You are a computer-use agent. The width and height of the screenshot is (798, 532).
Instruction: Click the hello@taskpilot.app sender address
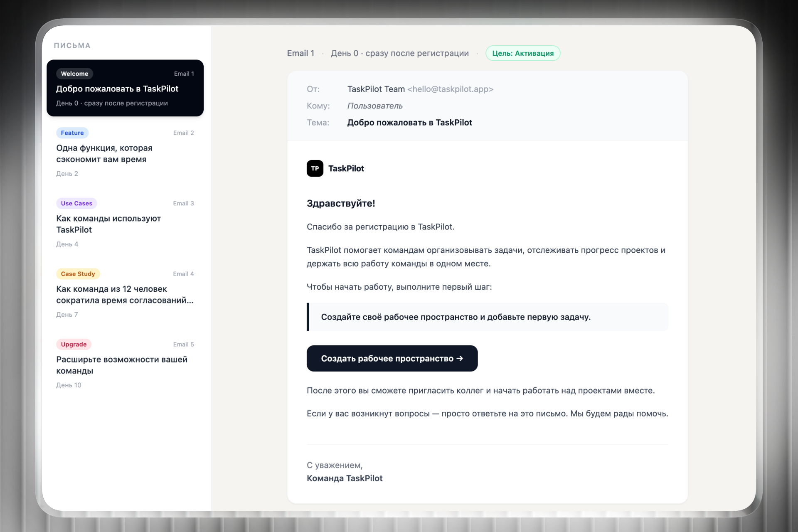click(x=450, y=89)
